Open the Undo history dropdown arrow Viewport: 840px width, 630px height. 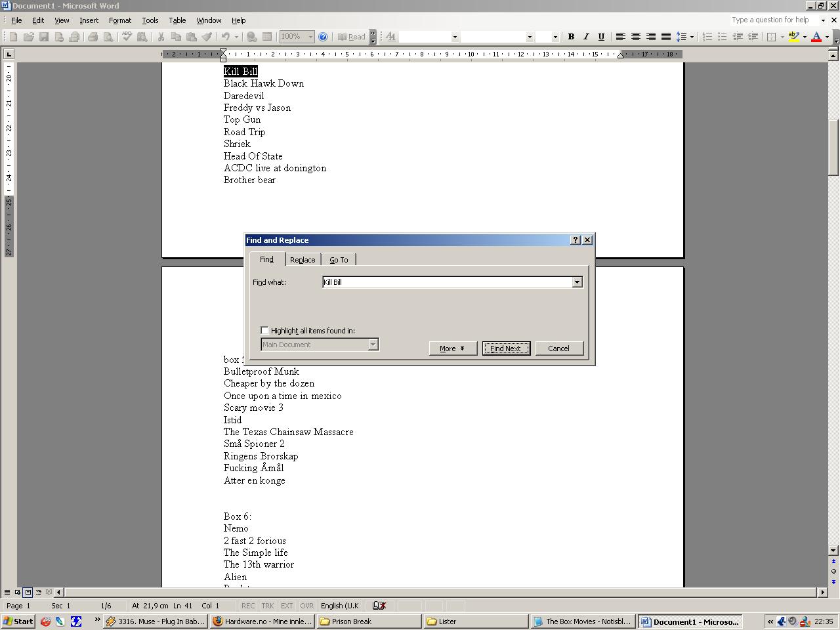(236, 37)
